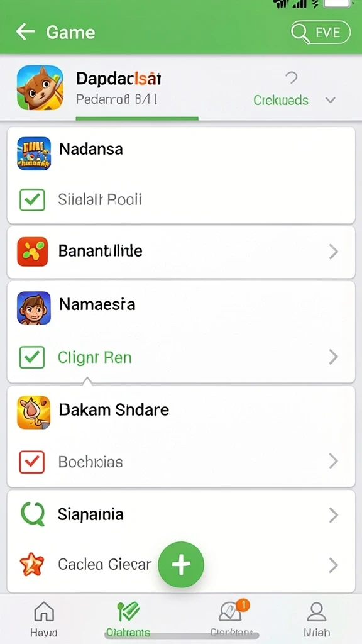The width and height of the screenshot is (362, 644).
Task: Open the Mliah profile tab
Action: click(317, 619)
